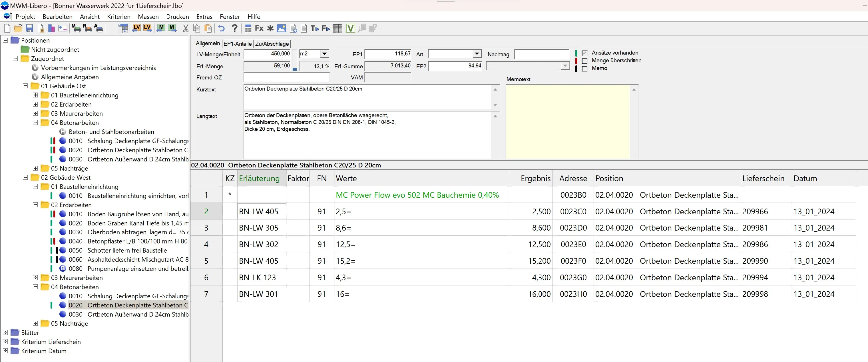Print masses with the M printer icon
This screenshot has height=362, width=868.
76,28
